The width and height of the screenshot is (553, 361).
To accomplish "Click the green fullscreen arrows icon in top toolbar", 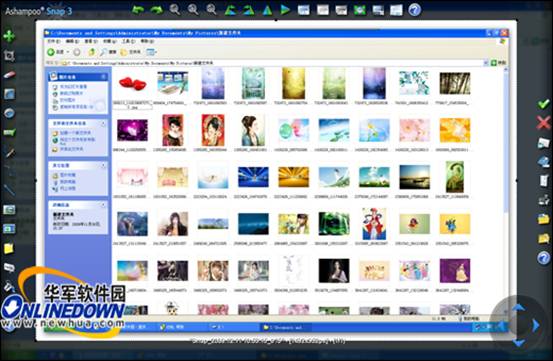I will pos(359,10).
